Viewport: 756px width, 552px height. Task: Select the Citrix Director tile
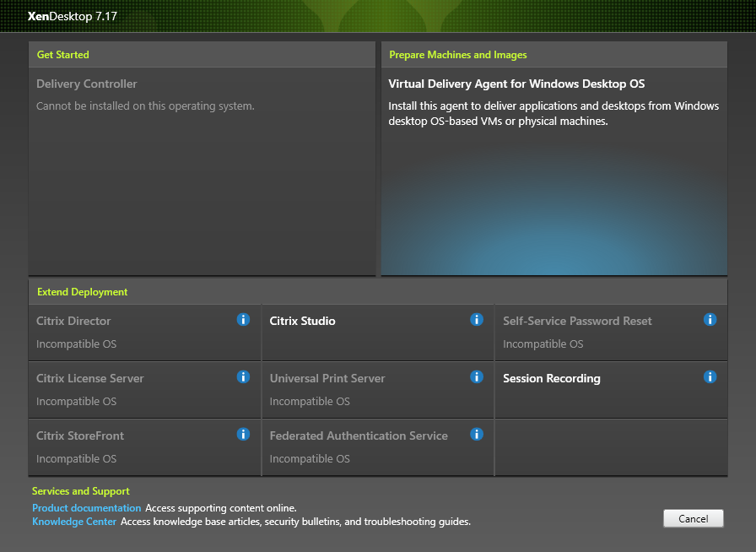pos(144,333)
